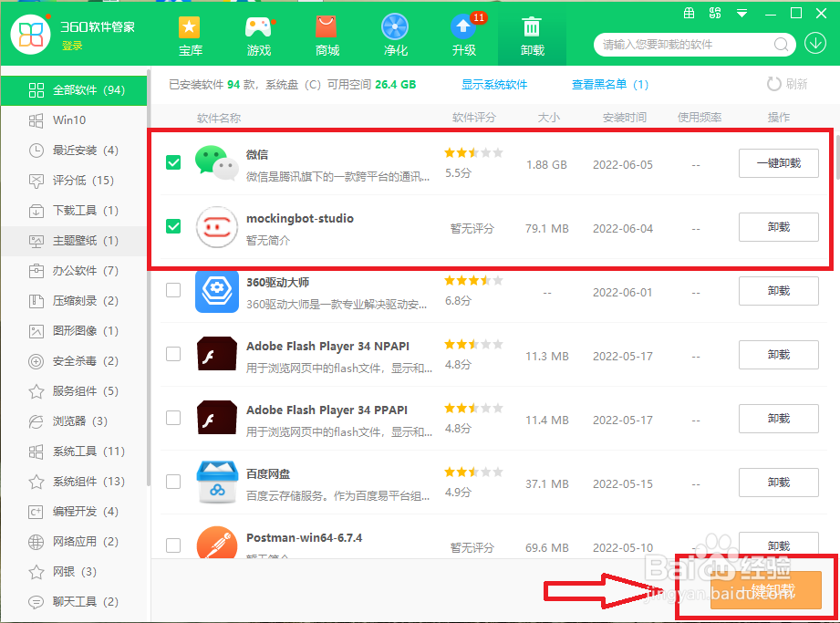Select 编程开发 (4) category
This screenshot has height=623, width=840.
pyautogui.click(x=74, y=512)
